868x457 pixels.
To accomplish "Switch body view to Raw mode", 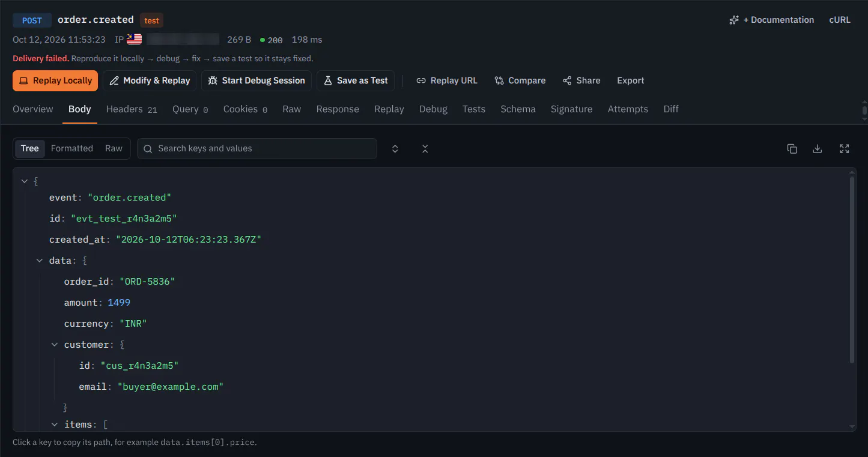I will pos(114,148).
